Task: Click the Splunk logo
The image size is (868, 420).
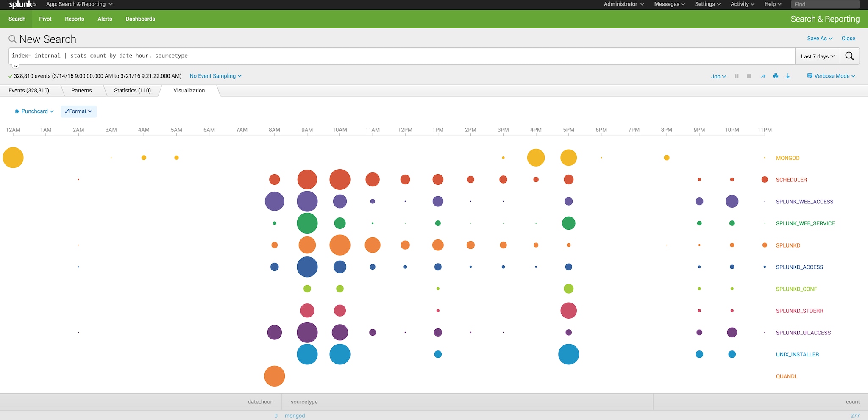Action: point(22,5)
